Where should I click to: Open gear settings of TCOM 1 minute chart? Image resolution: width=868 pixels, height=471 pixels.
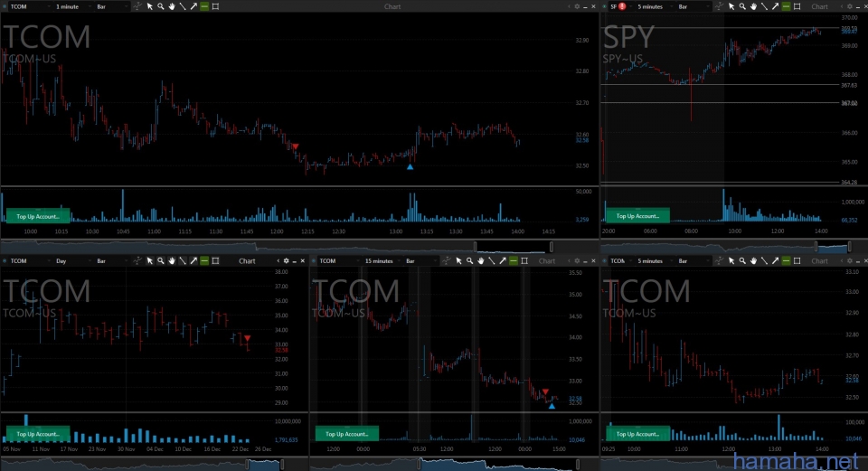[x=578, y=6]
